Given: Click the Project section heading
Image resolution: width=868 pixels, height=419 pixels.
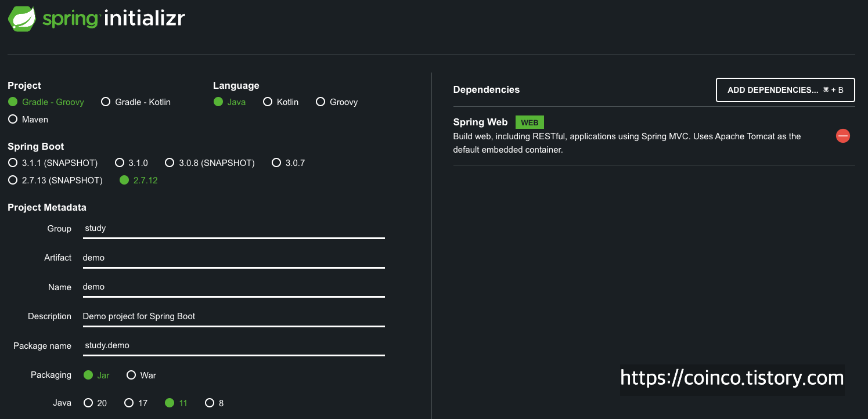Looking at the screenshot, I should pyautogui.click(x=24, y=85).
